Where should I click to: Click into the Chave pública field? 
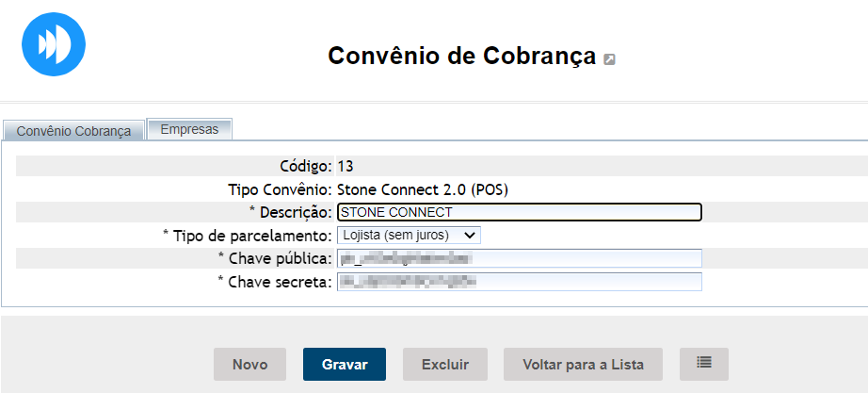(x=519, y=258)
